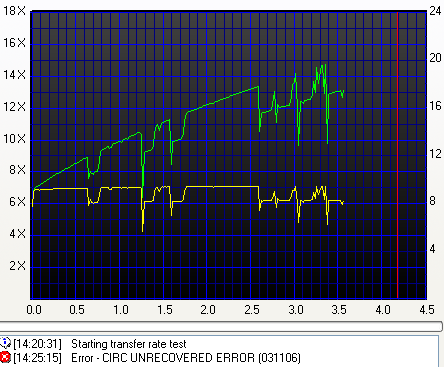
Task: Click the deepest dip of the yellow curve
Action: pos(143,231)
